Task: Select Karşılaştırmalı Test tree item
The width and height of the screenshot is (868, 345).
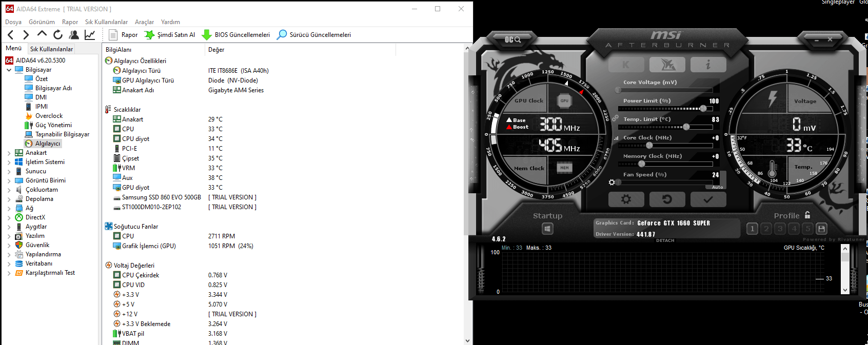Action: (50, 273)
